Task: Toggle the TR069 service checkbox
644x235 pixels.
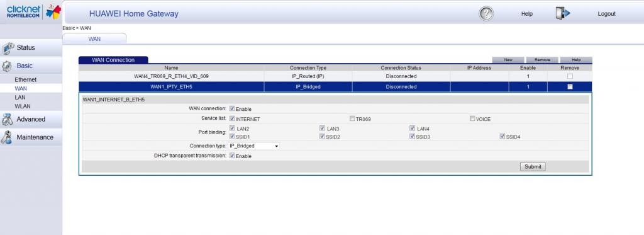Action: tap(352, 118)
